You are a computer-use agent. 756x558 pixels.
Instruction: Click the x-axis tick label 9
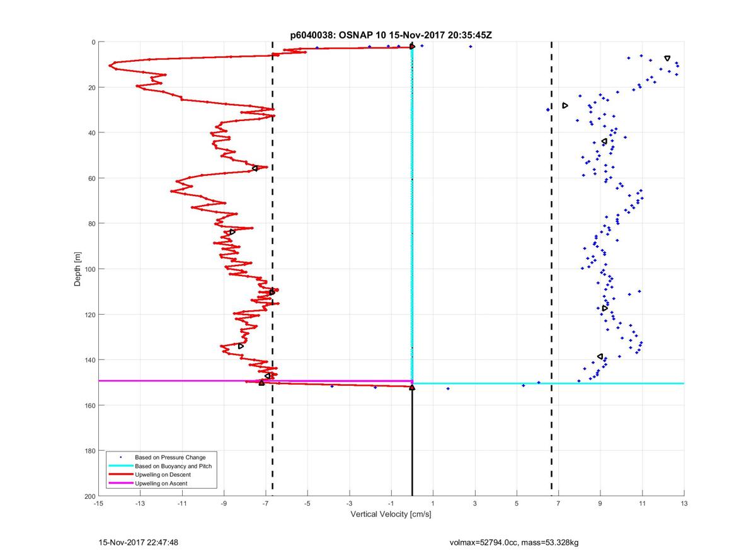tap(600, 504)
